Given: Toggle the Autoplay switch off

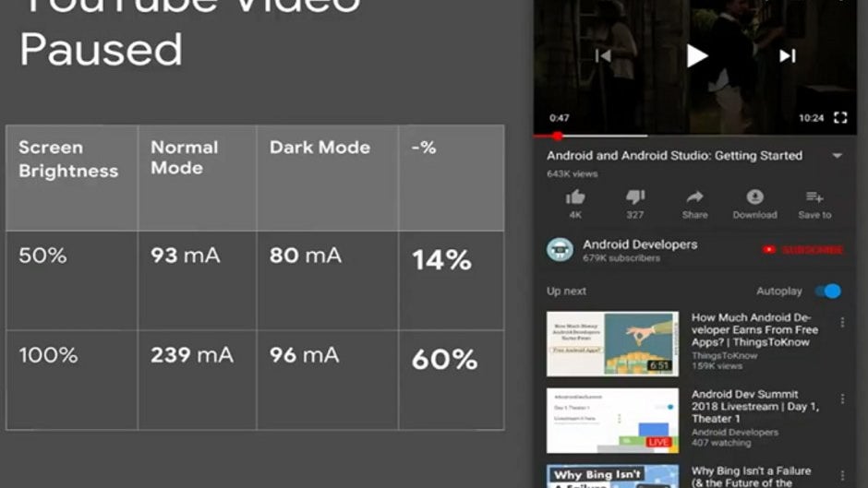Looking at the screenshot, I should coord(828,291).
